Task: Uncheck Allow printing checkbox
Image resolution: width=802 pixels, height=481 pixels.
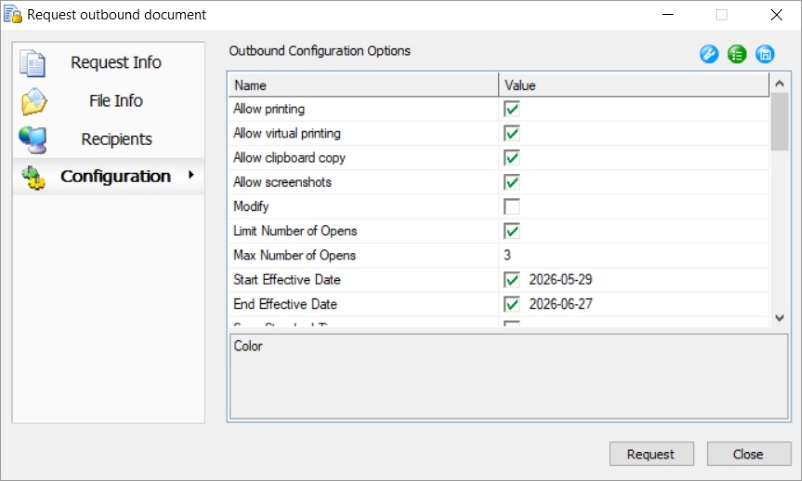Action: [x=511, y=109]
